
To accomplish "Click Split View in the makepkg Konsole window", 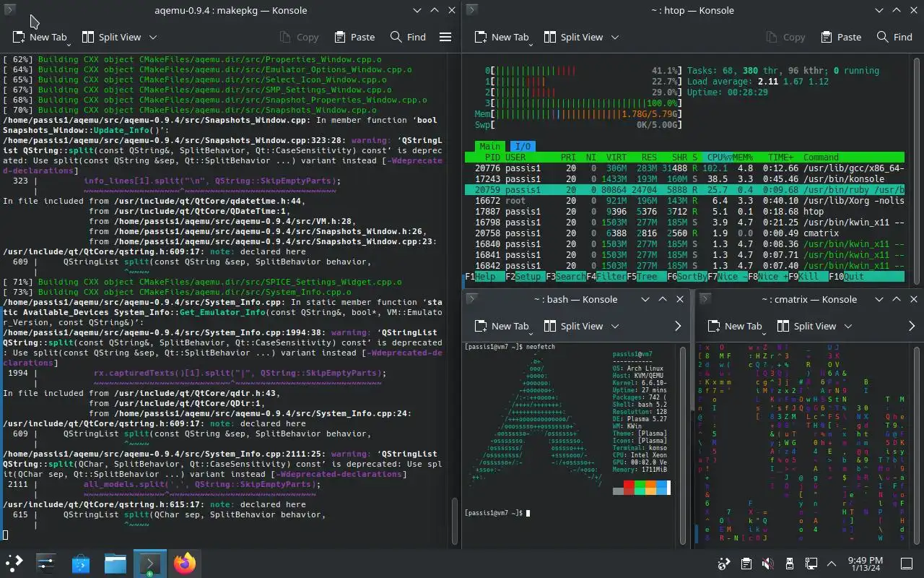I will pyautogui.click(x=111, y=37).
